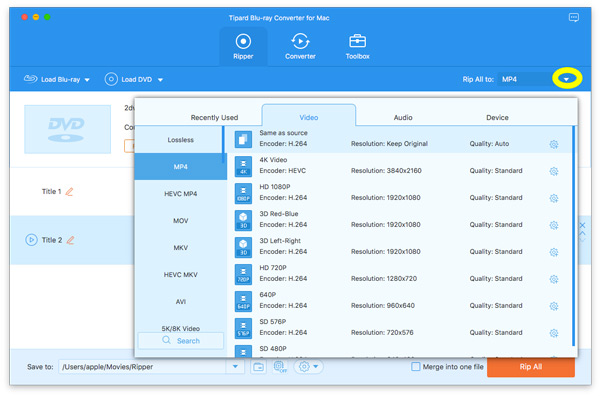600x396 pixels.
Task: Choose the MOV format category
Action: [181, 221]
